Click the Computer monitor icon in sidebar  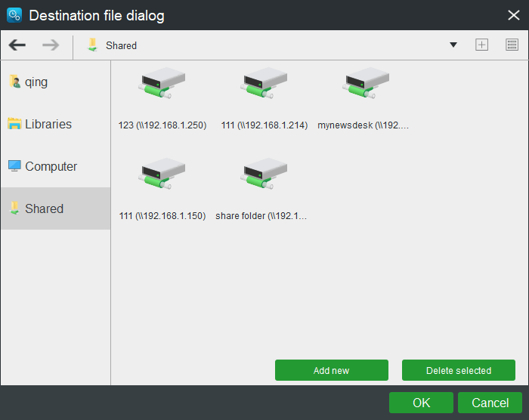pyautogui.click(x=14, y=165)
